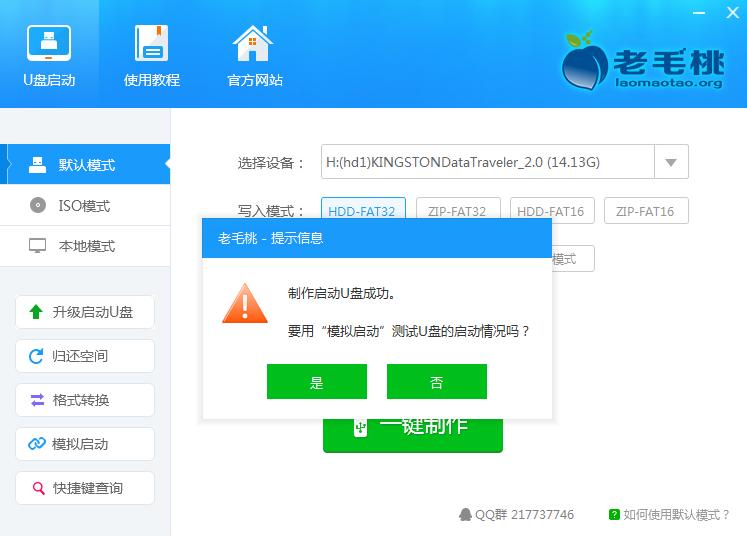Image resolution: width=747 pixels, height=536 pixels.
Task: Expand the 选择设备 device dropdown arrow
Action: 671,162
